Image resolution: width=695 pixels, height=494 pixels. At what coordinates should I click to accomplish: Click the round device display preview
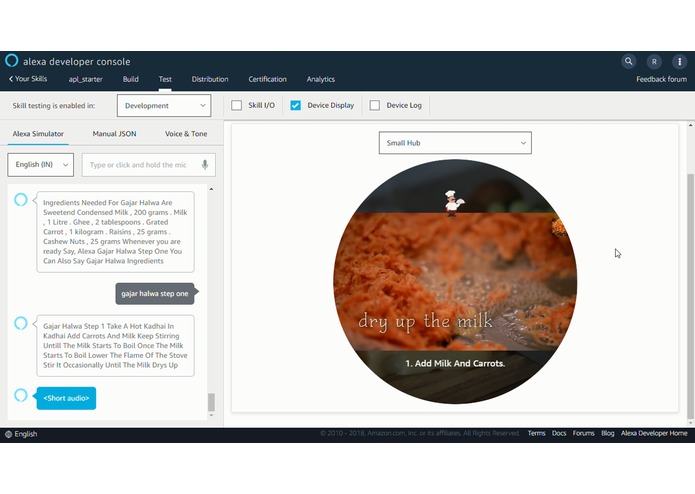(455, 282)
